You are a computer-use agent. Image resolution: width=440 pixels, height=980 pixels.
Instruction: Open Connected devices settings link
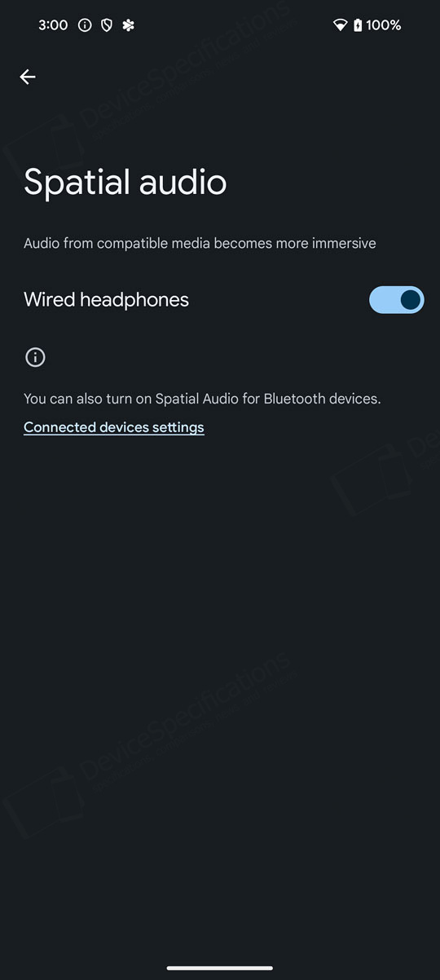coord(114,427)
